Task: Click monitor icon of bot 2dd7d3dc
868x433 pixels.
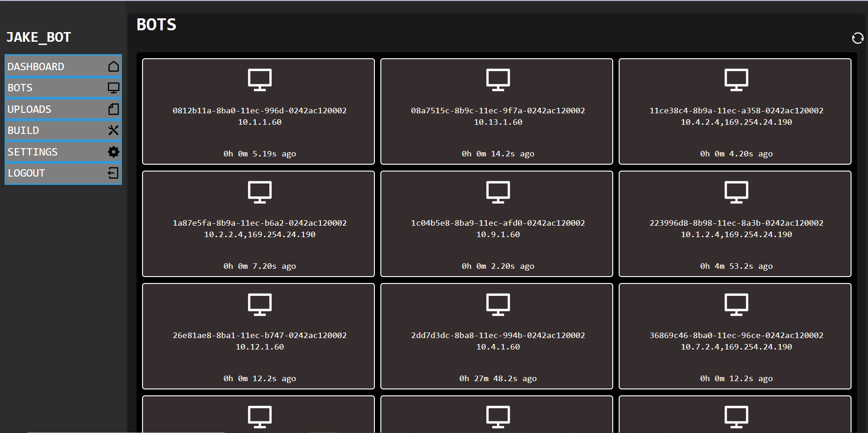Action: pos(498,305)
